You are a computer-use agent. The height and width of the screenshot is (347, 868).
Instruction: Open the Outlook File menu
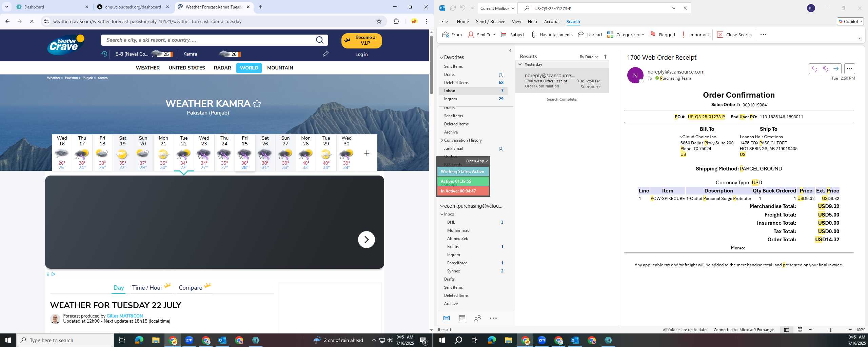coord(445,21)
